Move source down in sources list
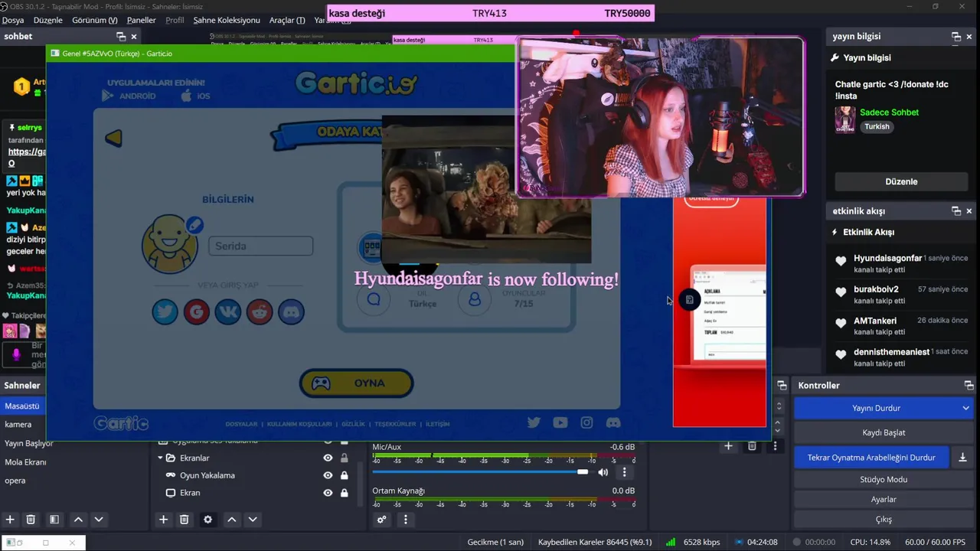The height and width of the screenshot is (551, 980). 253,520
